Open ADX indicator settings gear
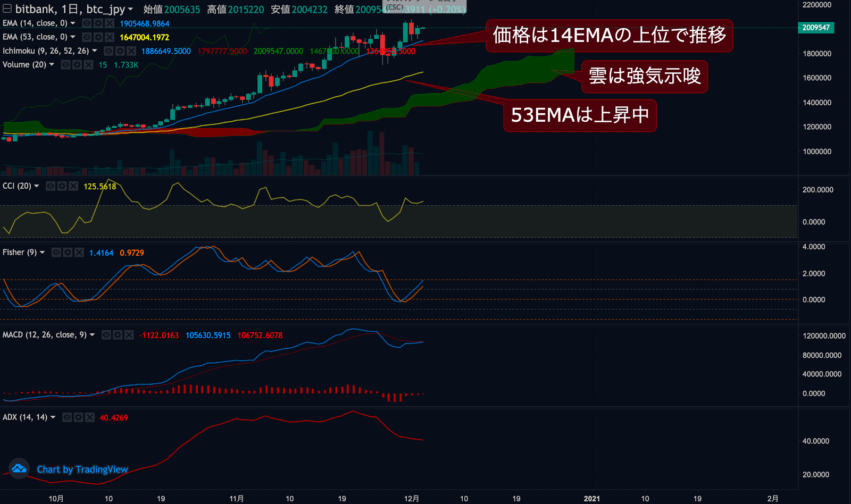The height and width of the screenshot is (504, 851). [78, 417]
